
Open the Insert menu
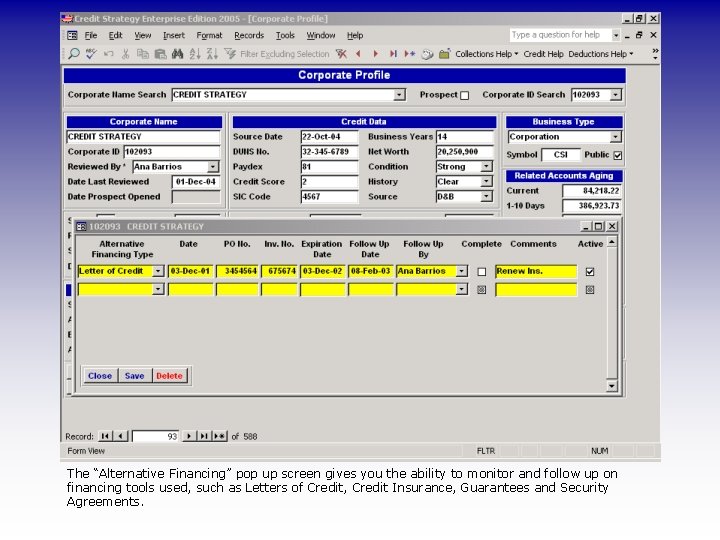(x=174, y=35)
